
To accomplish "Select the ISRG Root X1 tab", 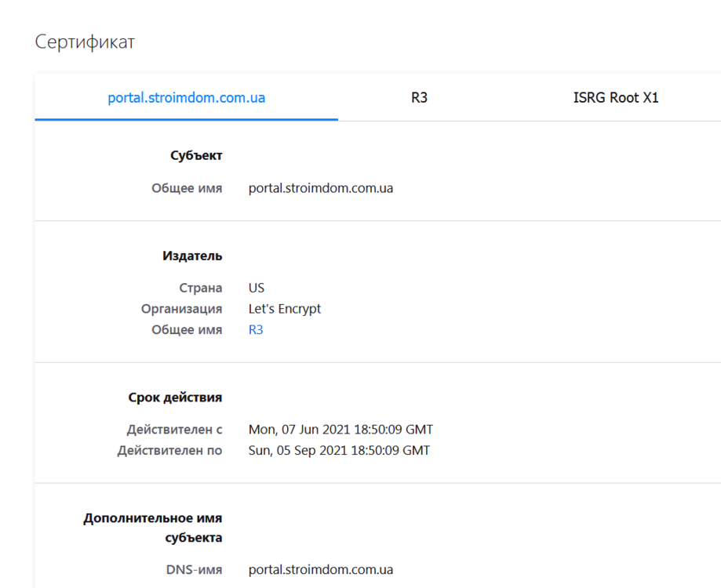I will click(616, 98).
